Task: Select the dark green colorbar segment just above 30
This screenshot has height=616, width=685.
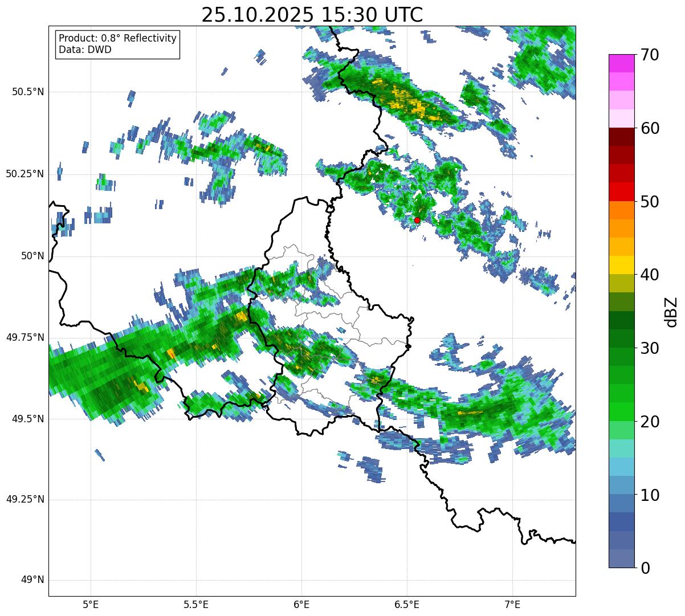Action: point(622,338)
